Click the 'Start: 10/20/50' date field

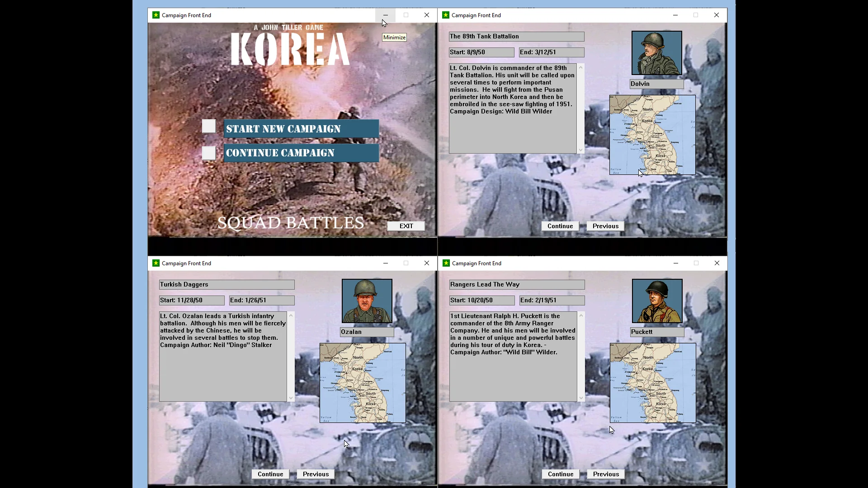coord(482,300)
